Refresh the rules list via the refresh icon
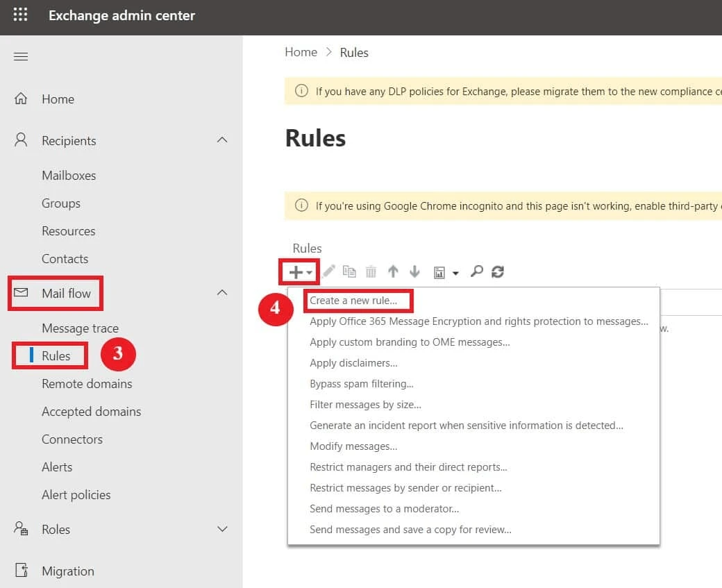The height and width of the screenshot is (588, 722). (497, 271)
